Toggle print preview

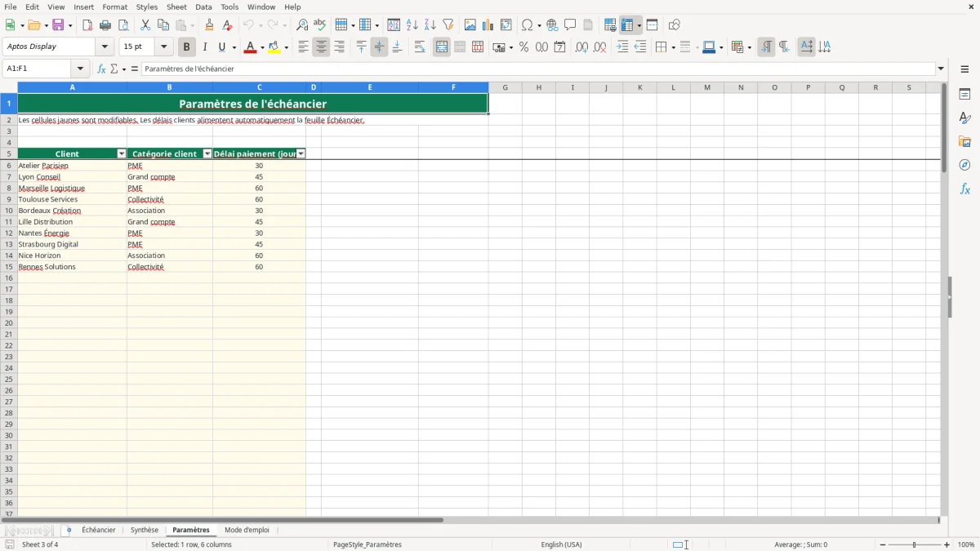[x=123, y=25]
